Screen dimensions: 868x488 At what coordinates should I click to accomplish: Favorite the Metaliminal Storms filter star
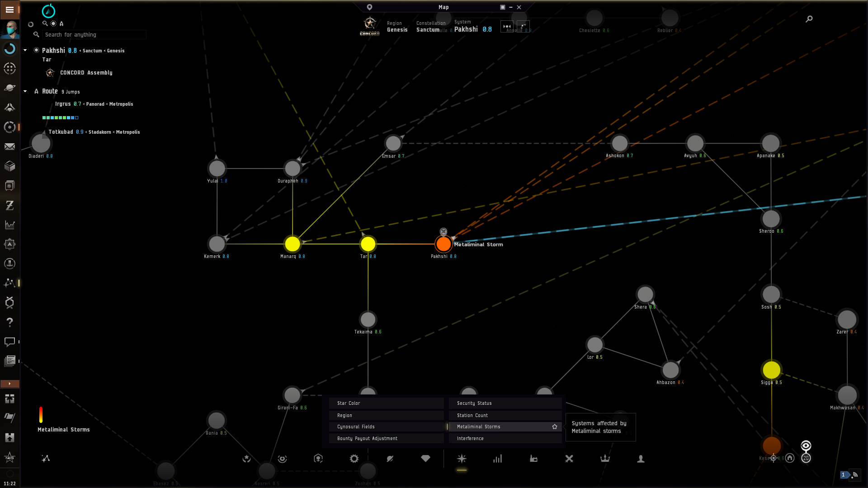click(x=555, y=427)
